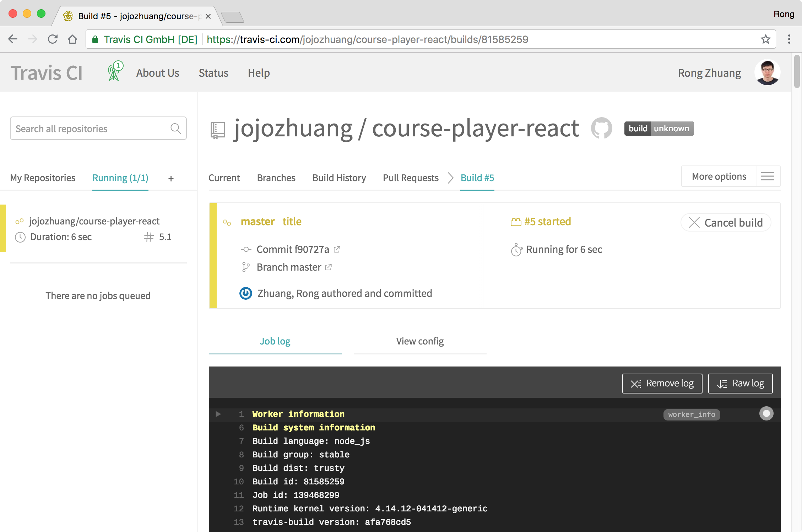Reload the page with the refresh icon

tap(53, 39)
